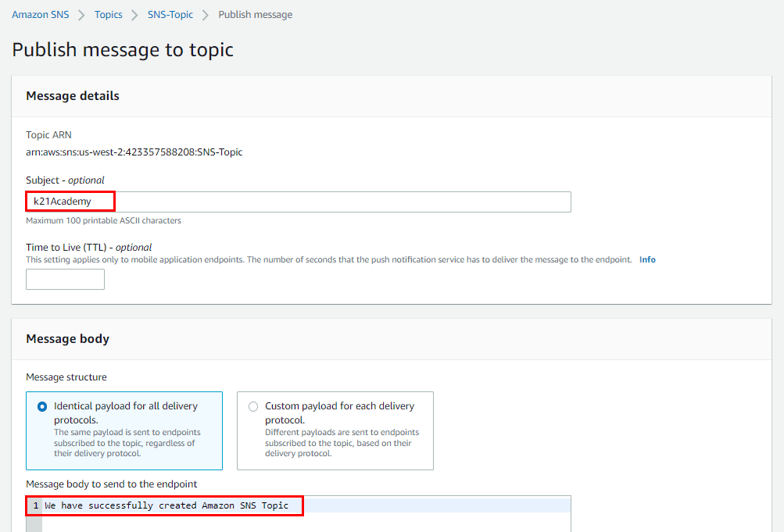Select Custom payload for each delivery protocol
The height and width of the screenshot is (532, 784).
[252, 407]
